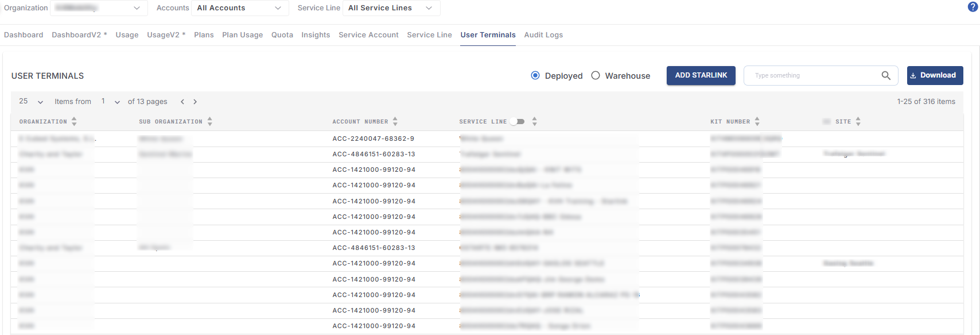Screen dimensions: 980x335
Task: Go to next page arrow
Action: tap(195, 102)
